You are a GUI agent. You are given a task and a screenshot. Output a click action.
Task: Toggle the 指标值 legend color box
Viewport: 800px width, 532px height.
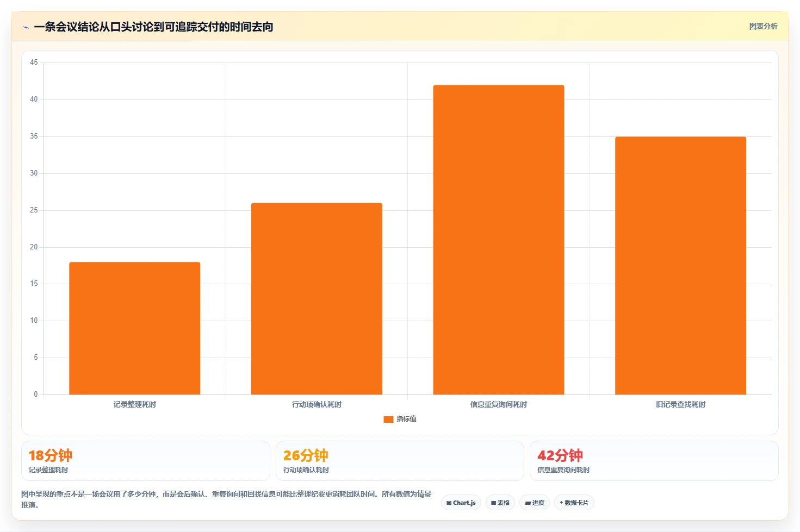(388, 419)
